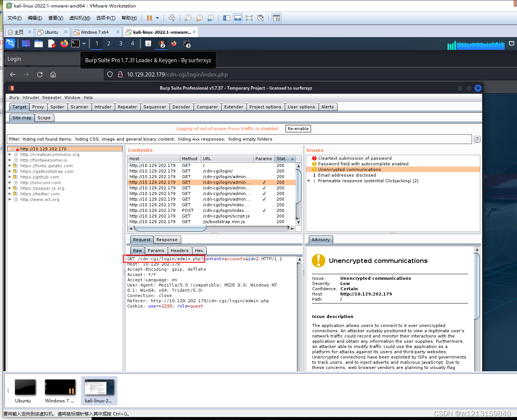This screenshot has width=517, height=420.
Task: Toggle the thumbnail bar view icon
Action: pyautogui.click(x=238, y=18)
